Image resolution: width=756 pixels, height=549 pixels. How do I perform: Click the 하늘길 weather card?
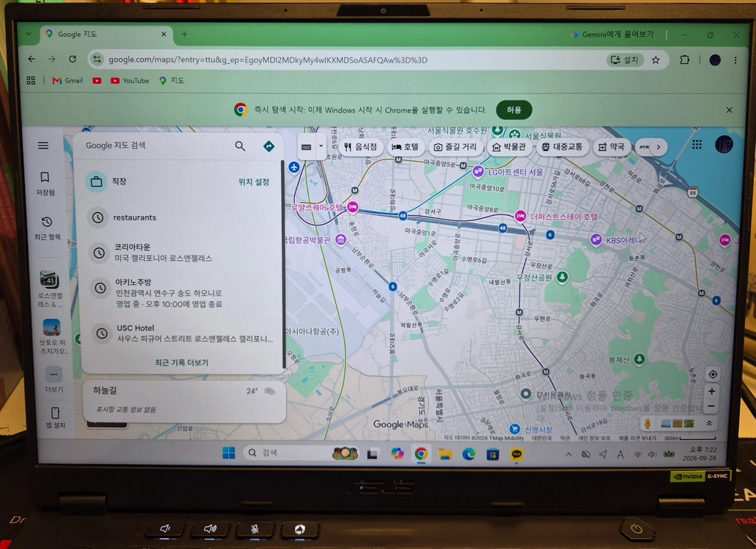point(184,400)
